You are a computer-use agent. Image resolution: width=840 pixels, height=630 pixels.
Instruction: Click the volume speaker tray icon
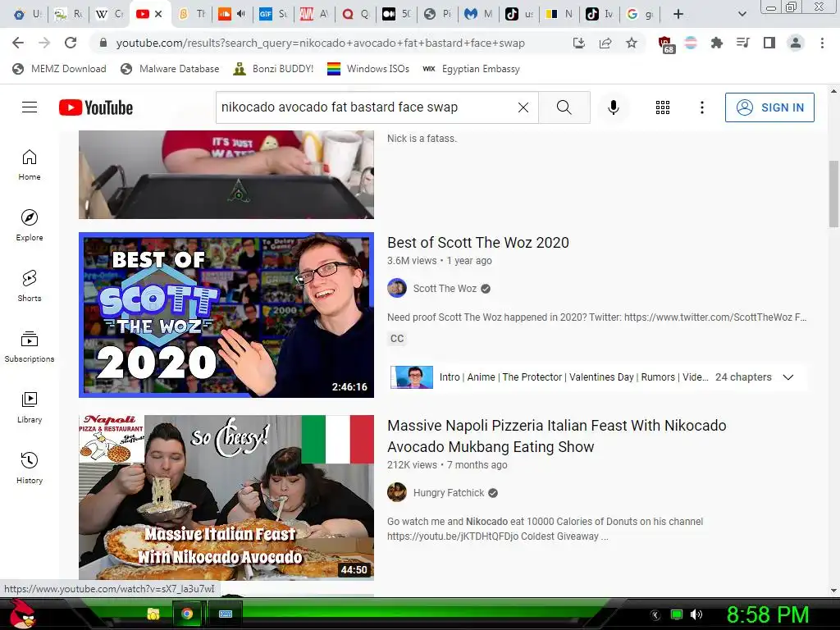tap(696, 615)
